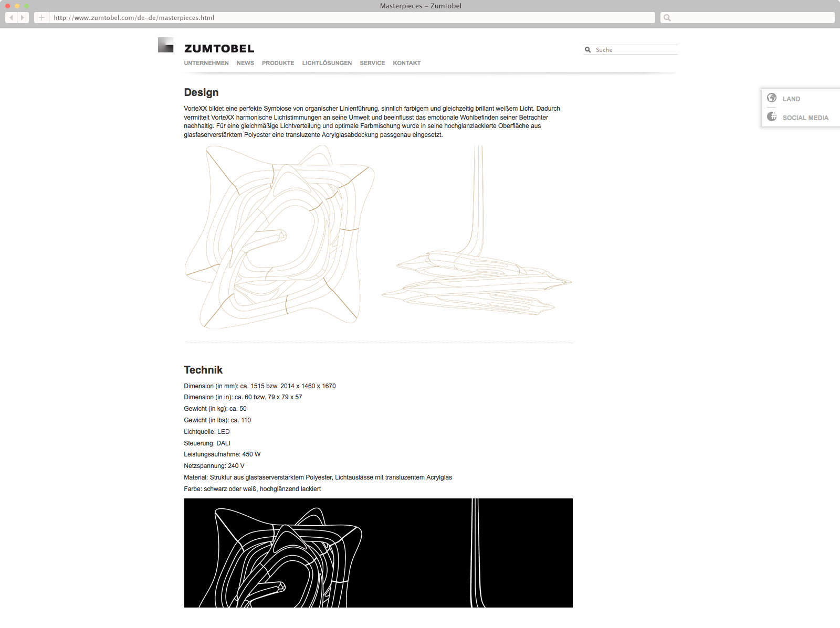840x628 pixels.
Task: Click the Design heading
Action: pyautogui.click(x=201, y=92)
